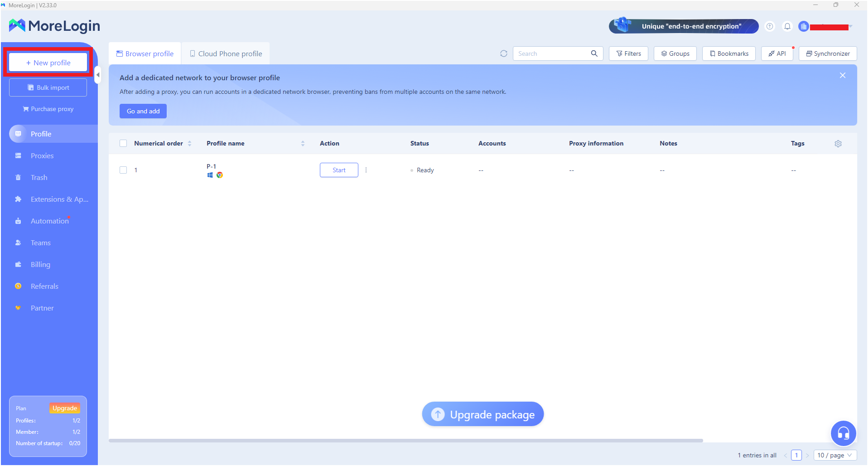Click the refresh profiles icon
868x466 pixels.
click(x=504, y=53)
